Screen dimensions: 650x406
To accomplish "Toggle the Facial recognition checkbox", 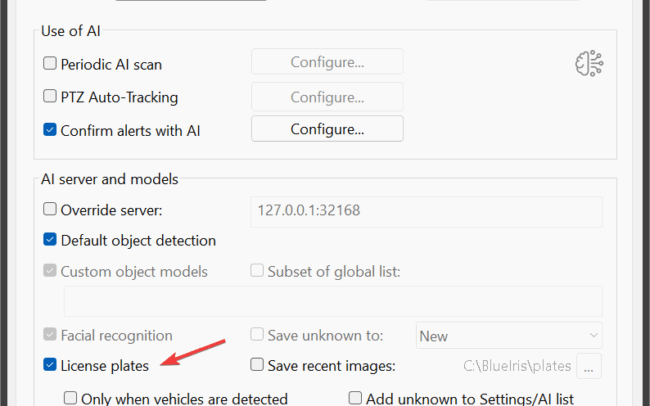I will (x=50, y=335).
